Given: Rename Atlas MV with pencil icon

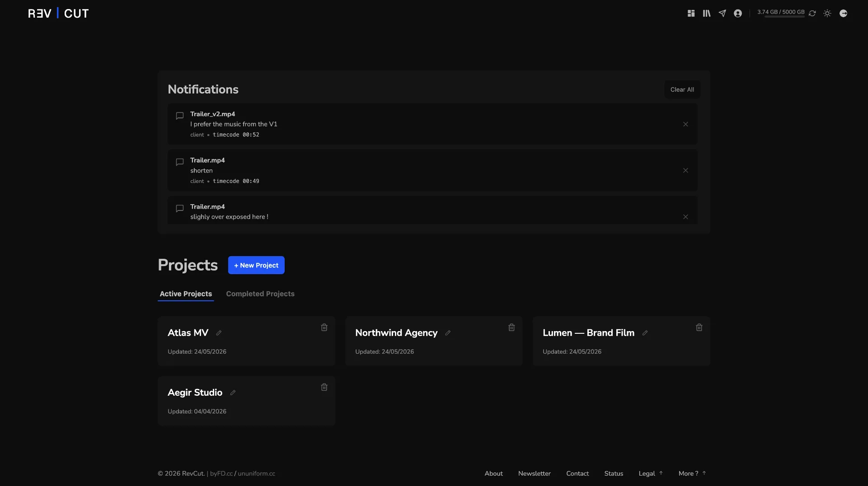Looking at the screenshot, I should point(219,333).
